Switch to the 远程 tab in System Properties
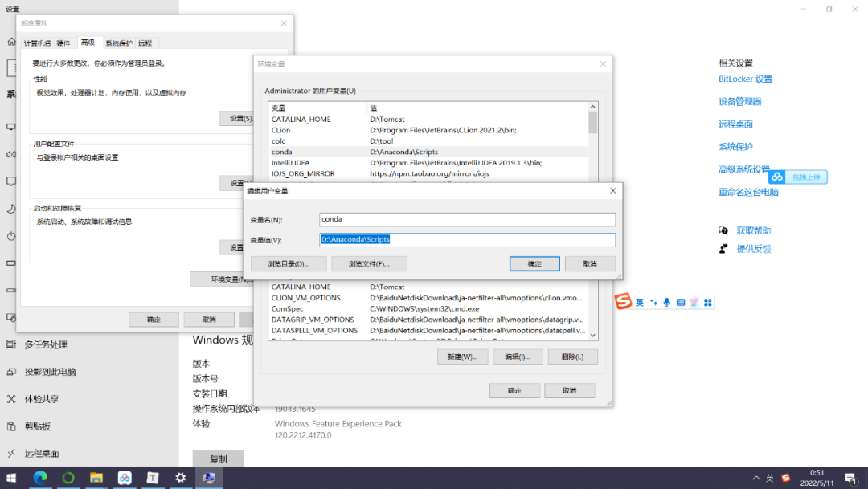 145,43
